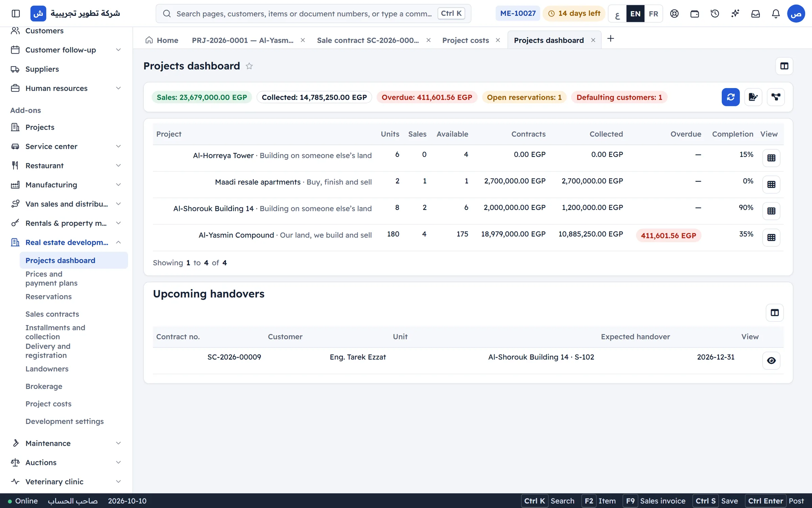Switch language to FR
This screenshot has height=508, width=812.
pyautogui.click(x=653, y=14)
